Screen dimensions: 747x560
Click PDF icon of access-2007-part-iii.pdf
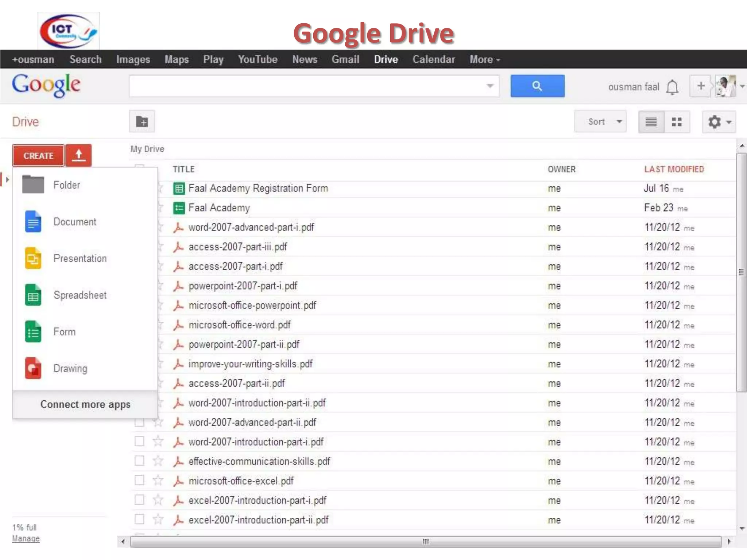(178, 247)
